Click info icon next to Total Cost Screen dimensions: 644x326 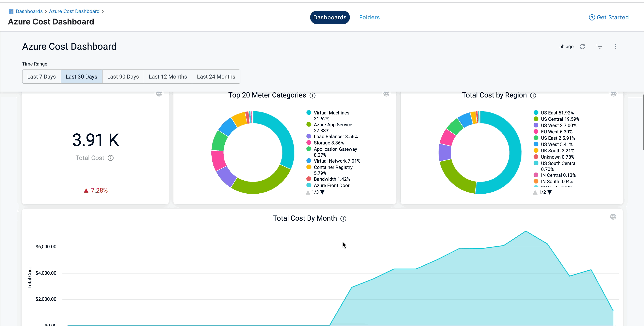(x=110, y=158)
